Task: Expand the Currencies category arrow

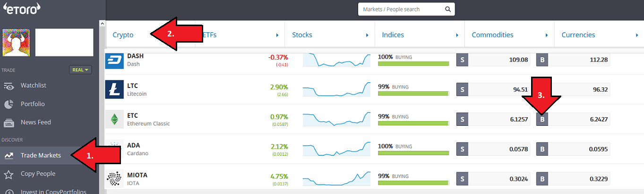Action: (x=636, y=35)
